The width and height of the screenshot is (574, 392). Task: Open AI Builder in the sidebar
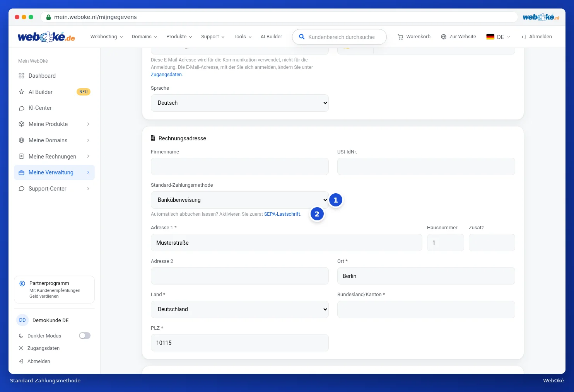[54, 92]
